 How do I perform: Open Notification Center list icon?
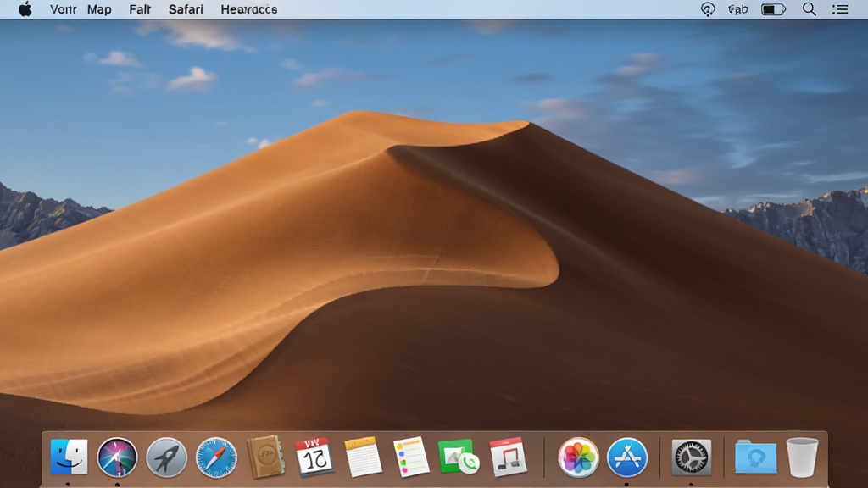(840, 9)
